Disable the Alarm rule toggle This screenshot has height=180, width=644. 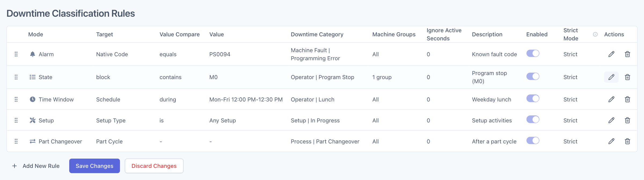533,53
